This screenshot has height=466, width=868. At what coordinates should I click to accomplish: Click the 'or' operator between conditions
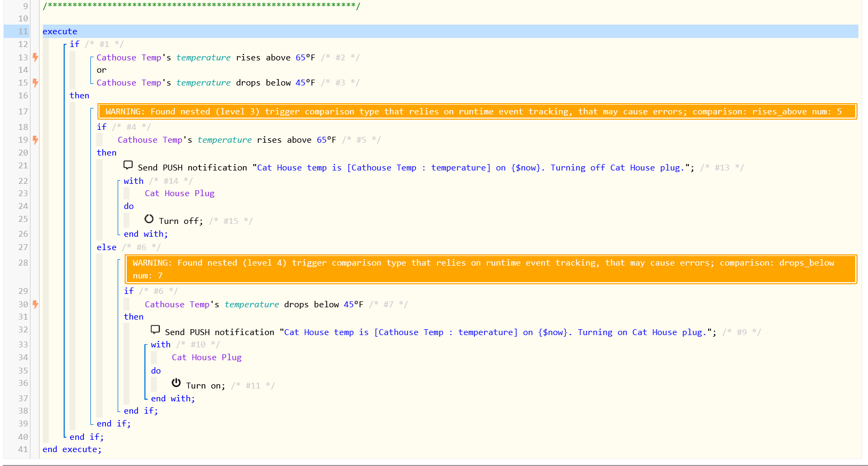pyautogui.click(x=102, y=70)
